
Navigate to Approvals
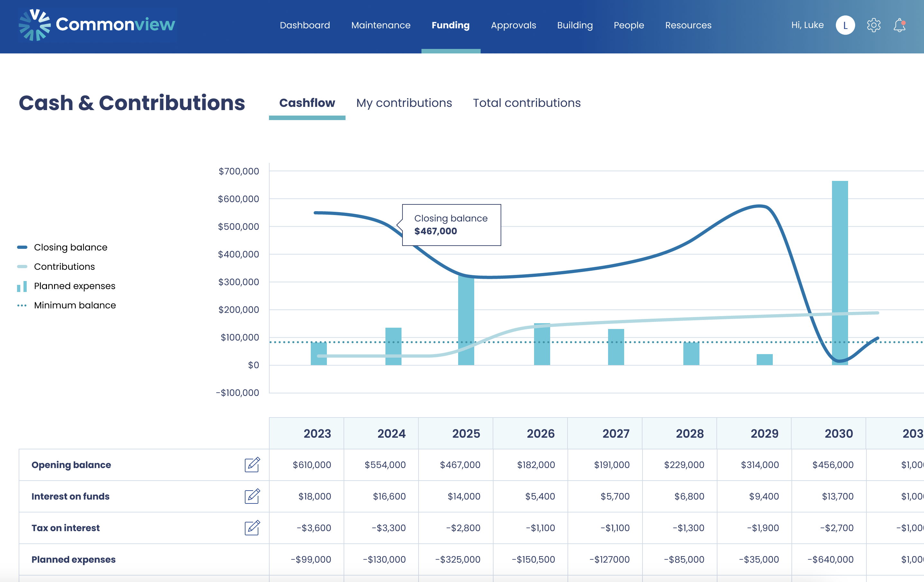coord(513,25)
